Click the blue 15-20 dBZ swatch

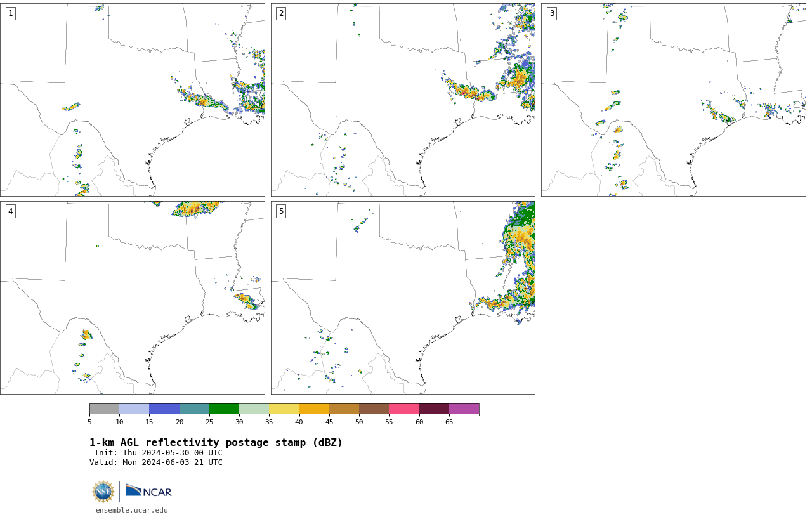pyautogui.click(x=164, y=409)
